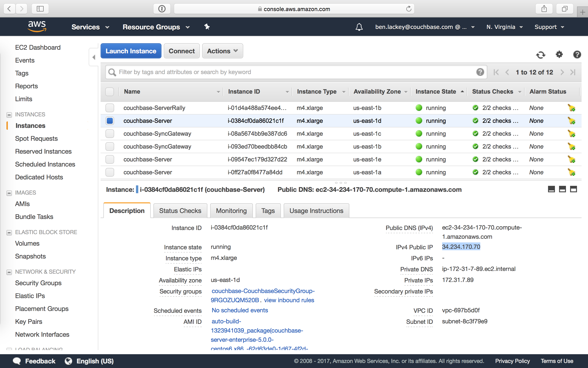Switch to the Tags tab
This screenshot has height=368, width=588.
[x=268, y=210]
